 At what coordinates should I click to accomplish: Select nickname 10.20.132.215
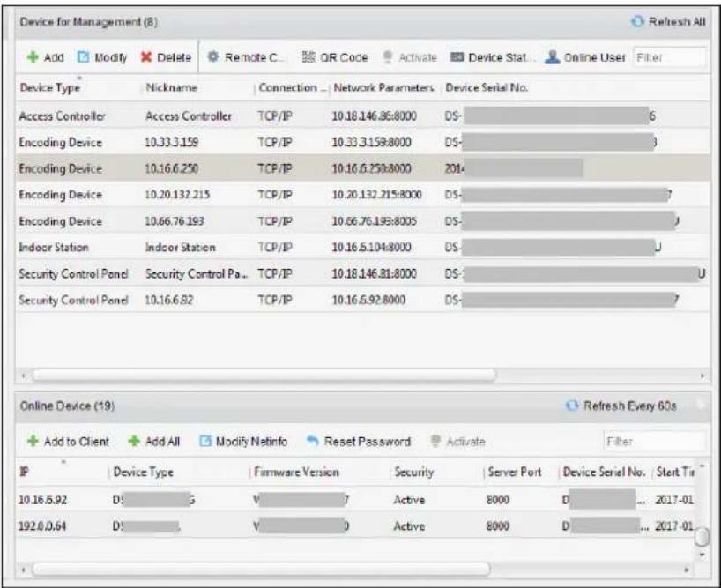[177, 195]
